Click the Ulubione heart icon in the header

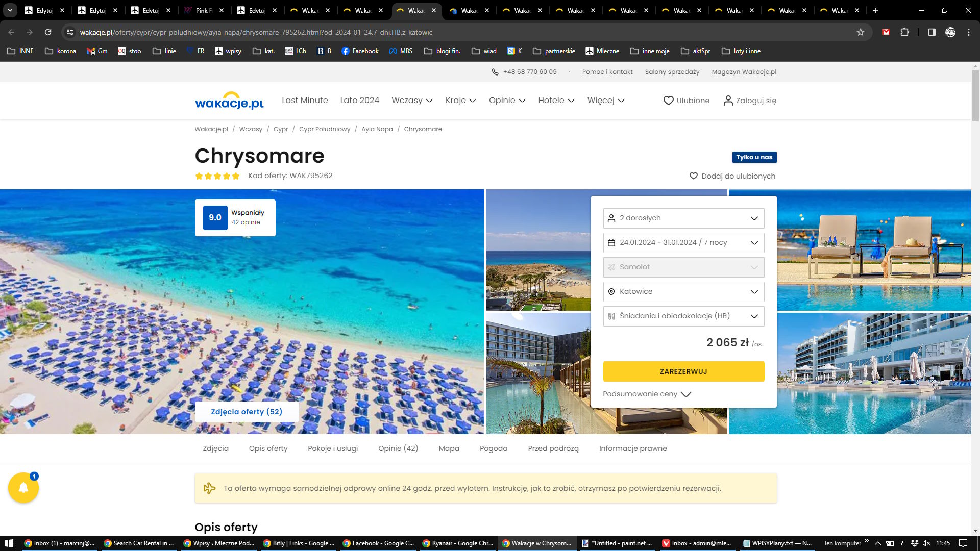coord(668,101)
